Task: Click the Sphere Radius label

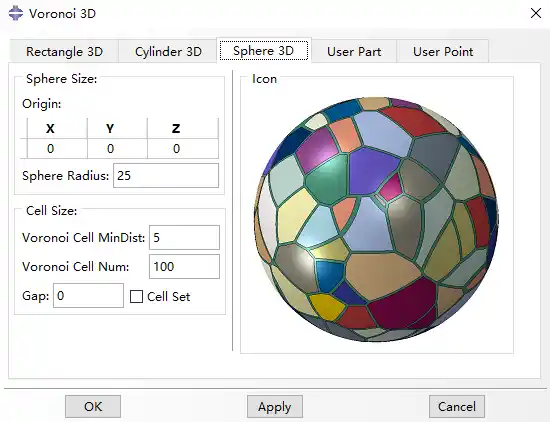Action: coord(66,175)
